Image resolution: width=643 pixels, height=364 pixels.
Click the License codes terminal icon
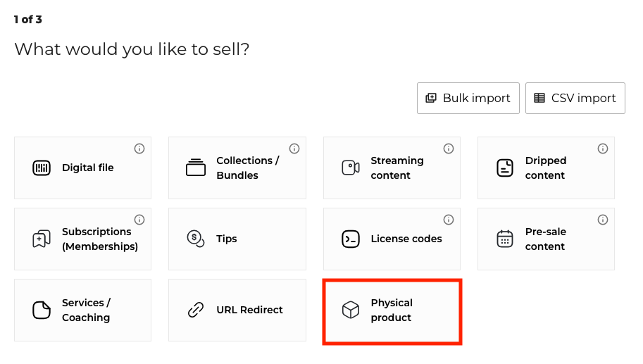pos(350,239)
